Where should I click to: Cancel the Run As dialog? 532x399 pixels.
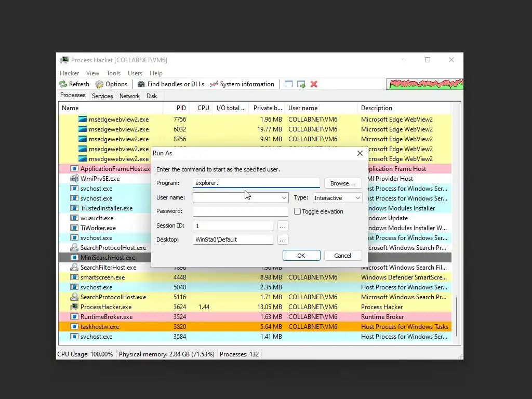(x=342, y=256)
